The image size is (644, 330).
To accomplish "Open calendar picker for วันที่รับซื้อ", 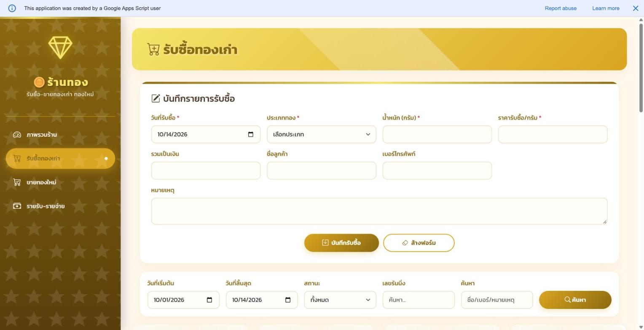I will click(x=251, y=134).
